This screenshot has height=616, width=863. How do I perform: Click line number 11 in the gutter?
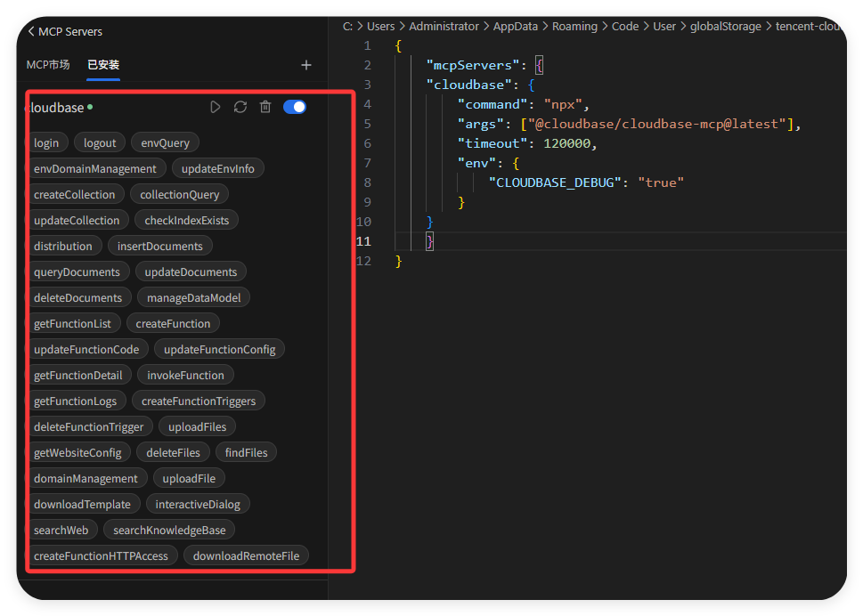pyautogui.click(x=363, y=241)
